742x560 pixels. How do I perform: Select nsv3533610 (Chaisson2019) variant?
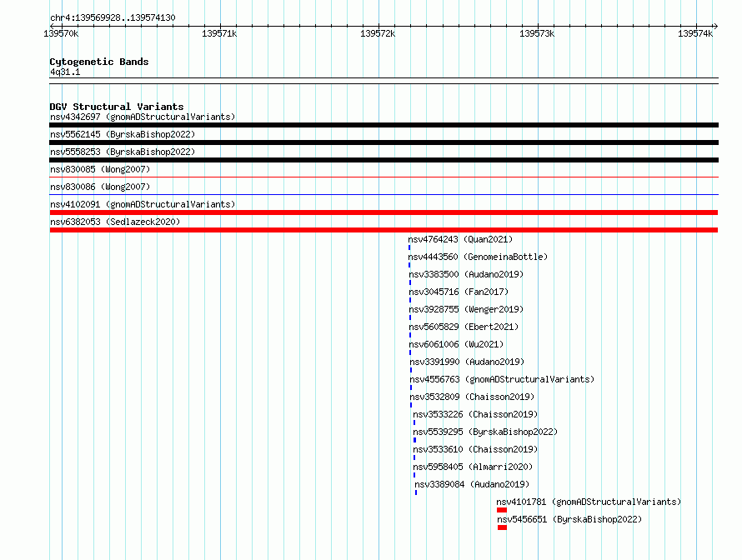tap(475, 449)
